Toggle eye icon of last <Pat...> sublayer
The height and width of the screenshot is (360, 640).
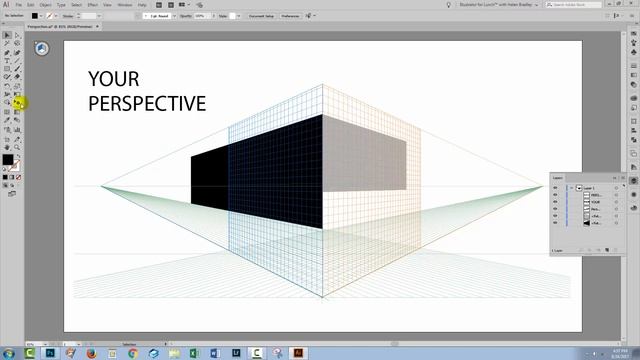pyautogui.click(x=555, y=223)
